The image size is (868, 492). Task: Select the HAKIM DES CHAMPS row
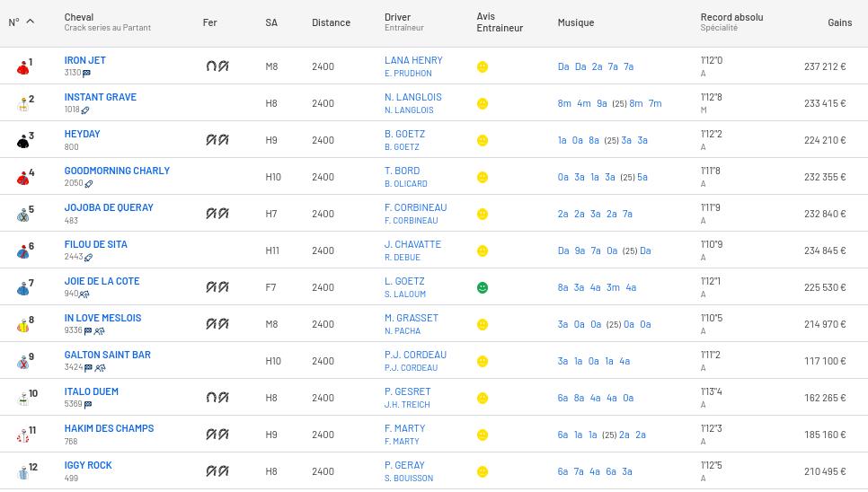tap(434, 434)
